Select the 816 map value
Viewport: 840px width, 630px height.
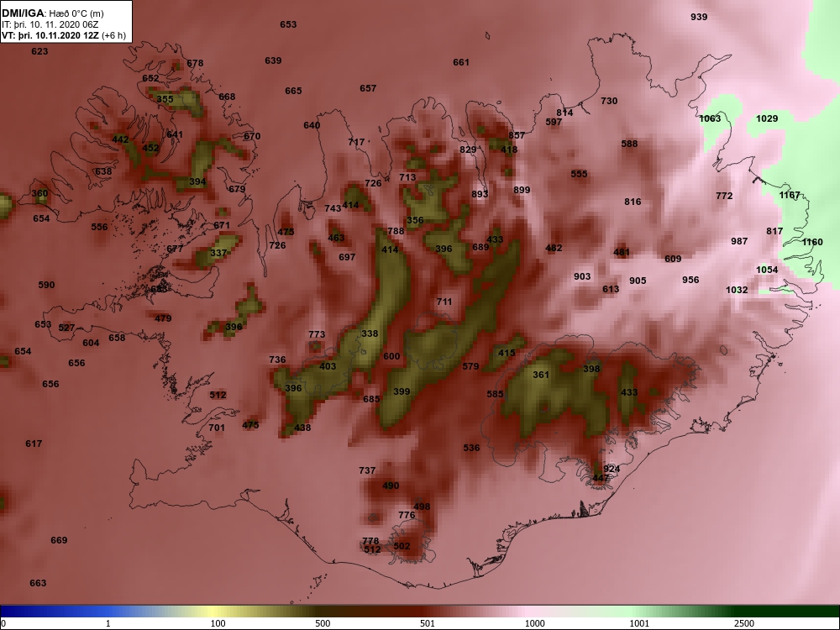(633, 202)
